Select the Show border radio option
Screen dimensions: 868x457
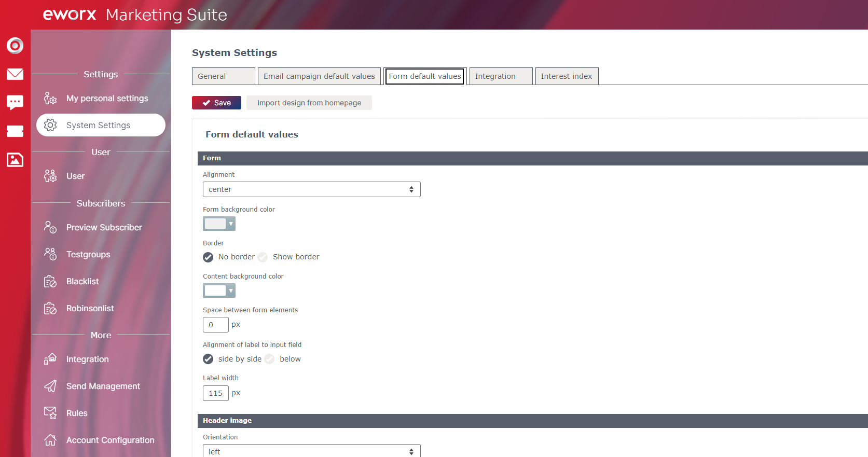pyautogui.click(x=263, y=257)
